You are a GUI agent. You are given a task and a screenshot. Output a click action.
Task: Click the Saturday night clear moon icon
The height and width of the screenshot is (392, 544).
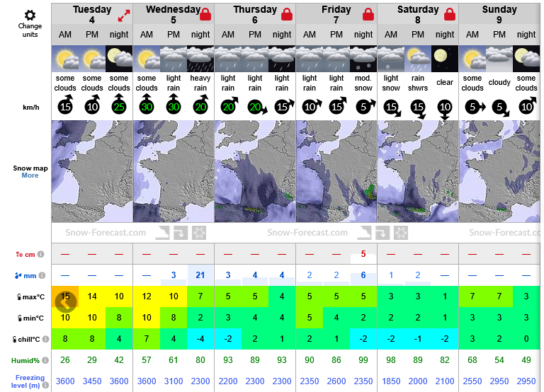(445, 59)
